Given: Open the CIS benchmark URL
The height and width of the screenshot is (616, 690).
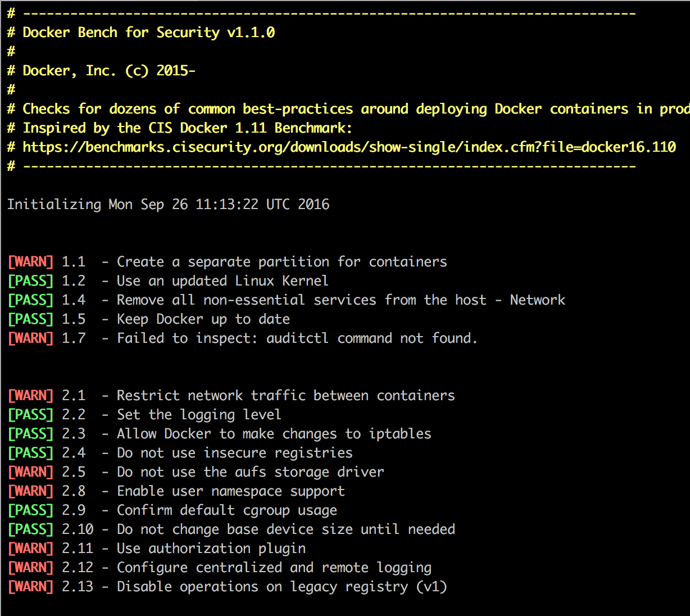Looking at the screenshot, I should pos(348,147).
